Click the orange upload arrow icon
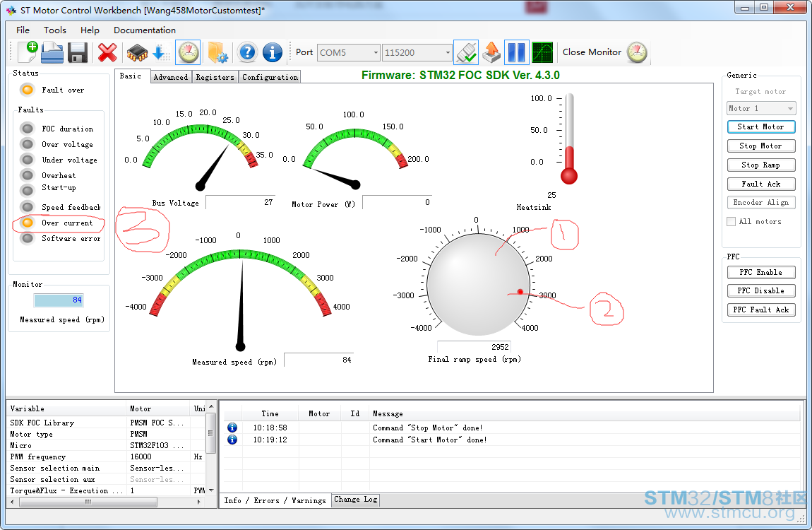Viewport: 812px width, 530px height. [x=491, y=52]
